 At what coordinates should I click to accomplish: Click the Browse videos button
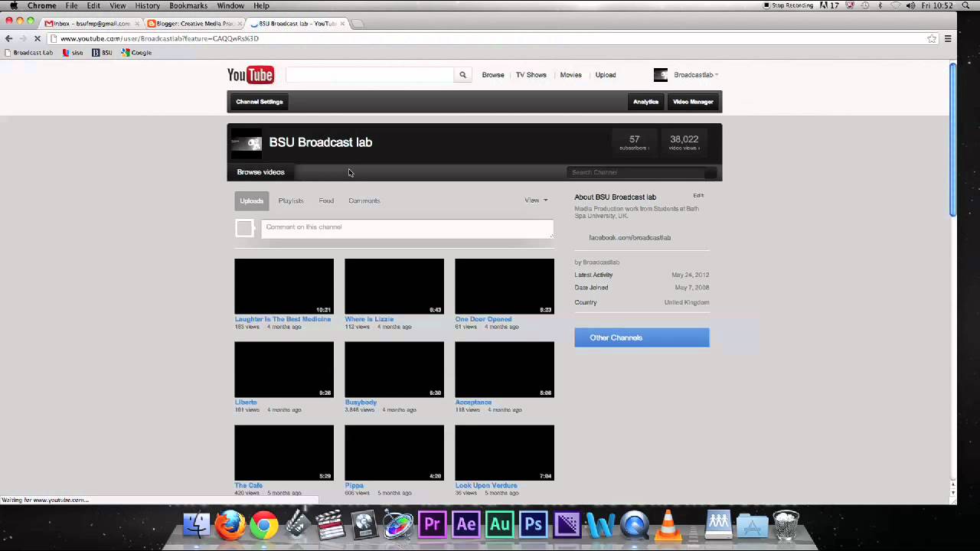tap(261, 172)
